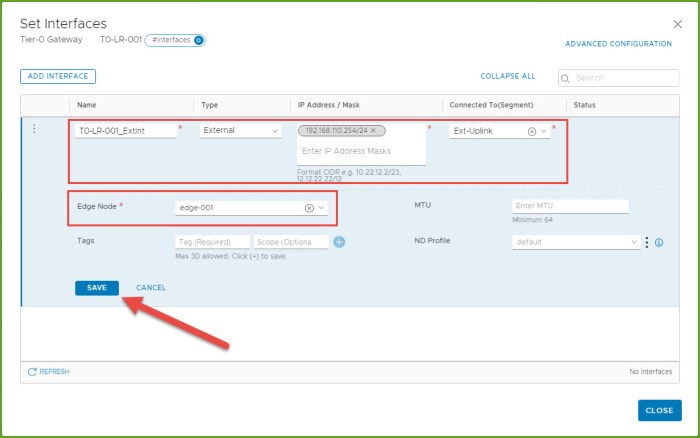The height and width of the screenshot is (438, 700).
Task: Click the Cancel link
Action: (151, 288)
